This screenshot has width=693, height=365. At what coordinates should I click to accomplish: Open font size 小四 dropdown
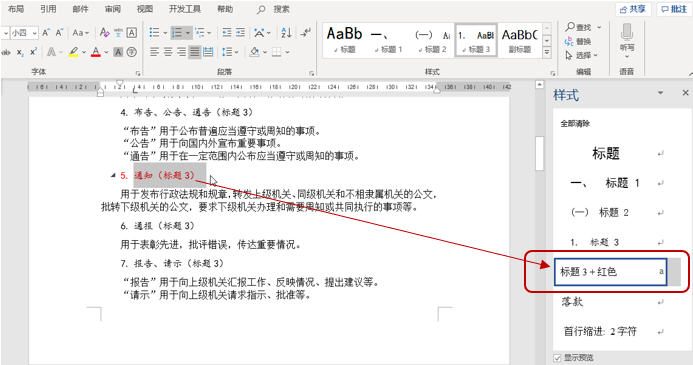pos(34,33)
